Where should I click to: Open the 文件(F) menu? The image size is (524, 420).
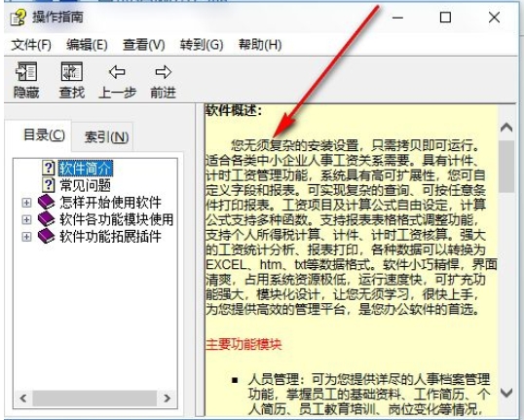click(x=31, y=45)
